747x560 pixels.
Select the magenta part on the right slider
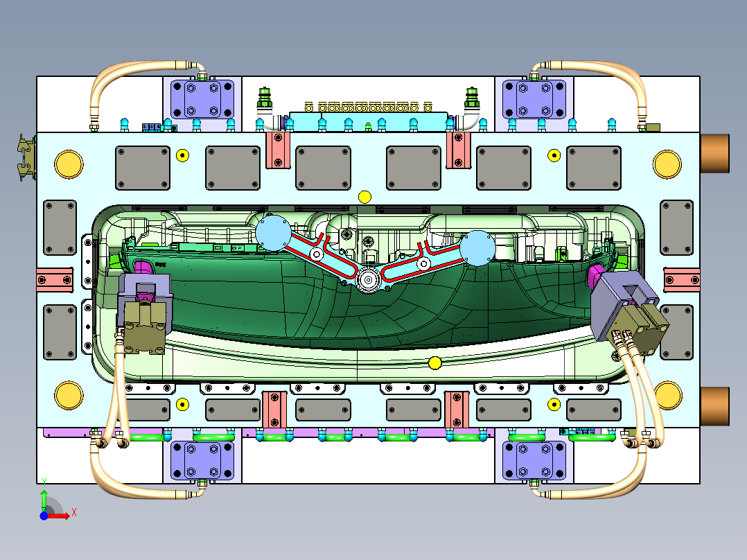tap(596, 277)
